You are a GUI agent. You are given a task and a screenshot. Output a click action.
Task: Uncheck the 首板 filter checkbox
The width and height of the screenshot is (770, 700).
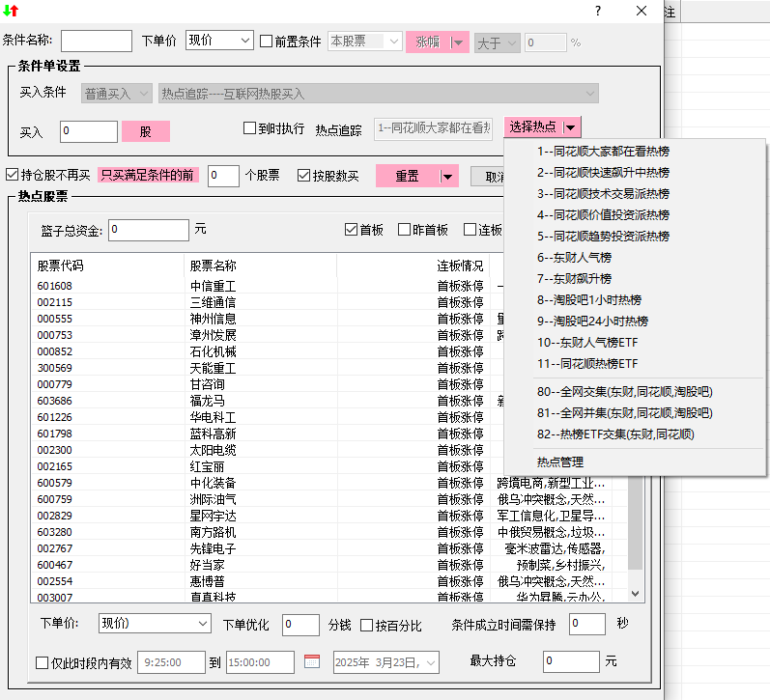(352, 230)
